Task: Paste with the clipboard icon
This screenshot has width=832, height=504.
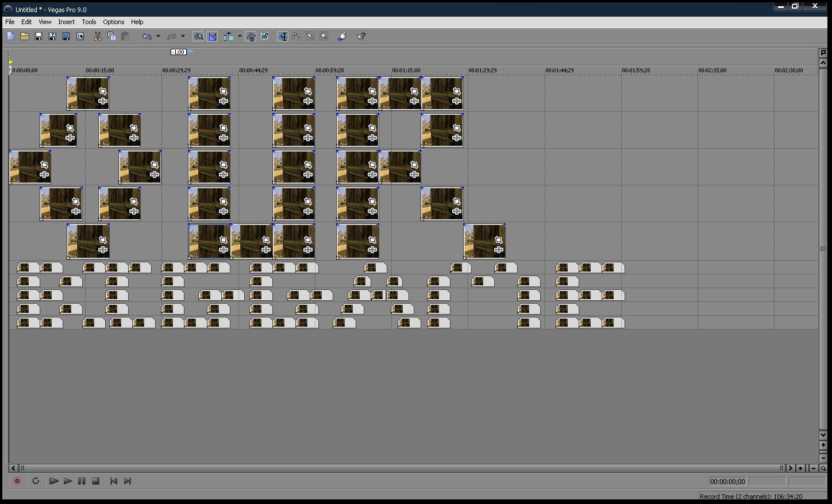Action: 125,36
